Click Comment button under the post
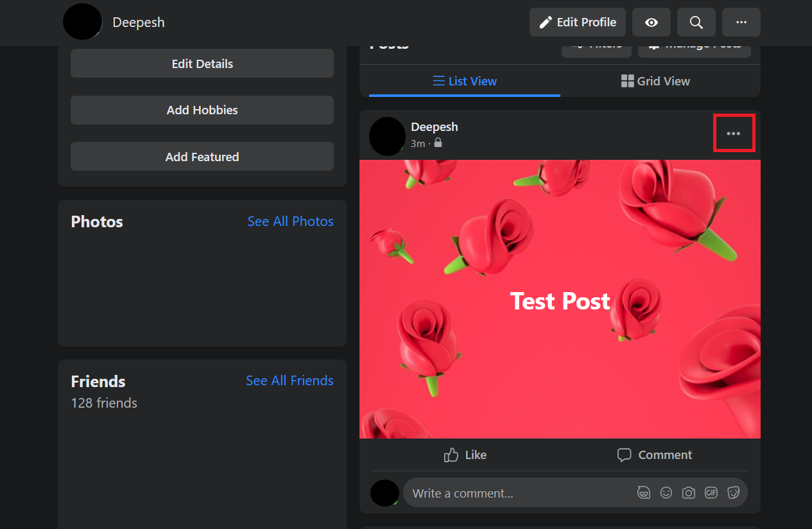The width and height of the screenshot is (812, 529). point(655,455)
